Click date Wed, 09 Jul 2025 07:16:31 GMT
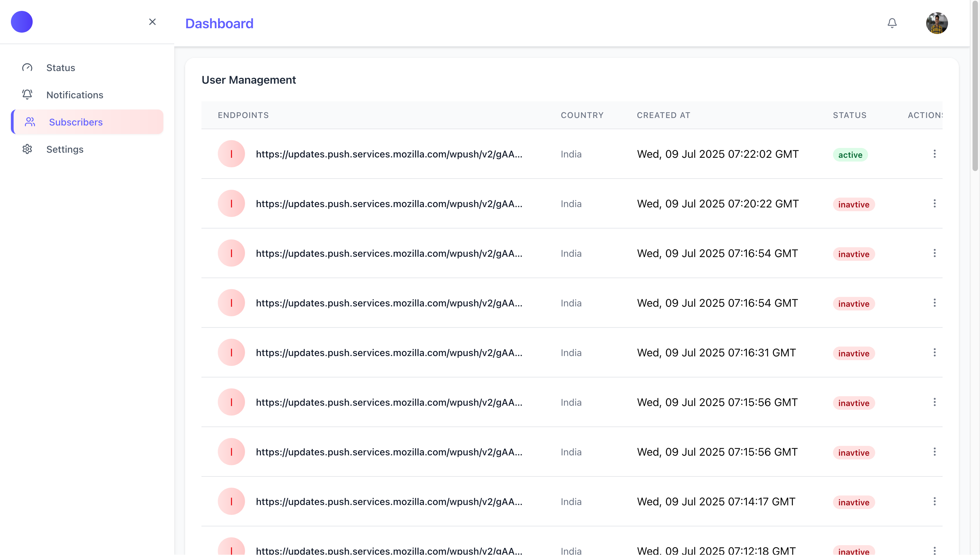980x555 pixels. tap(716, 353)
